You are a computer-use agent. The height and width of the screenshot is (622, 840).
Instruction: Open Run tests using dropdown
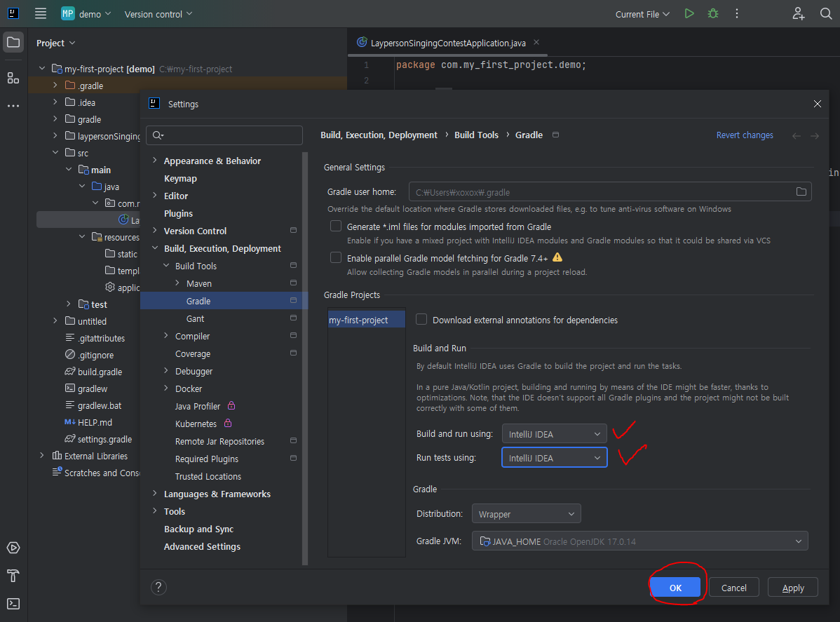point(554,457)
